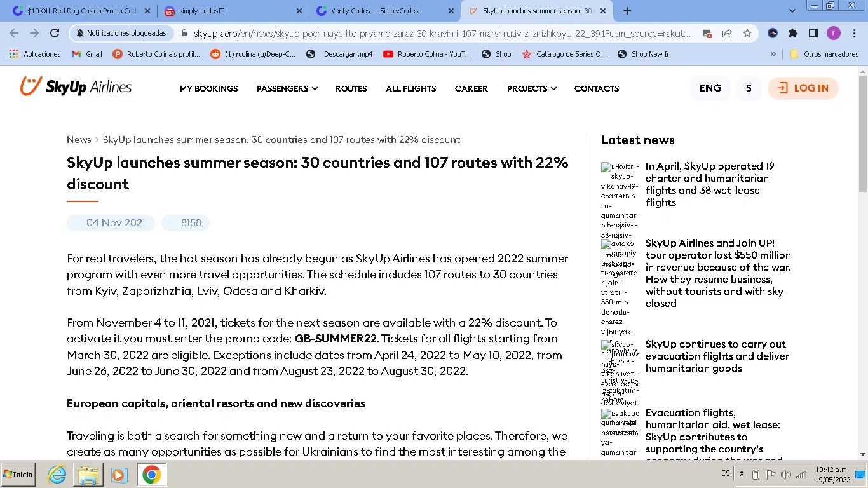Open the CAREER page
Viewport: 868px width, 488px height.
[471, 88]
